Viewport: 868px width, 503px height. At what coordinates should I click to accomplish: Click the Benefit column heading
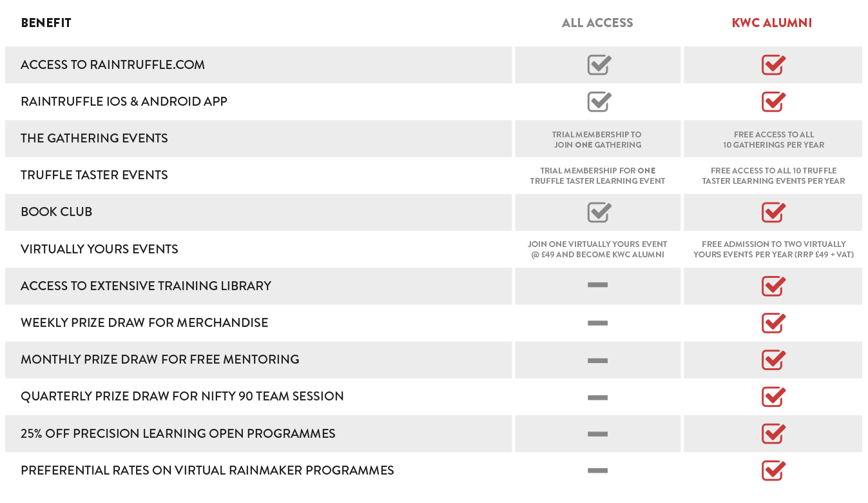tap(46, 23)
